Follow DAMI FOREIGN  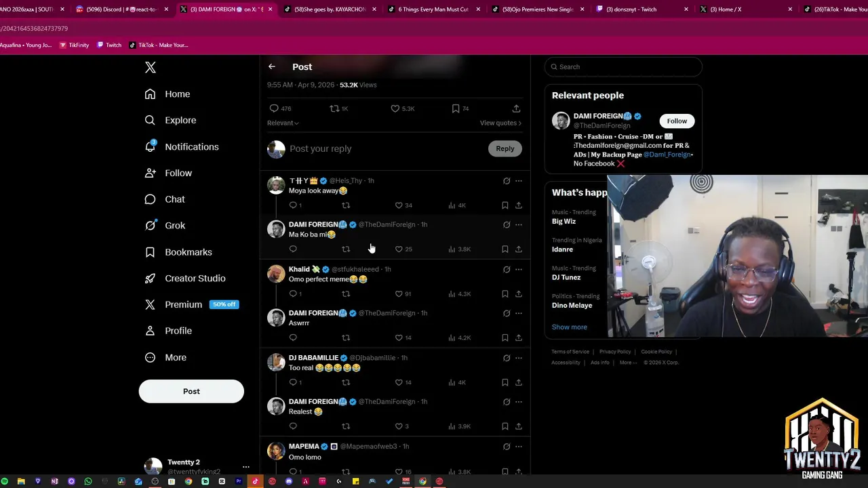[x=677, y=121]
